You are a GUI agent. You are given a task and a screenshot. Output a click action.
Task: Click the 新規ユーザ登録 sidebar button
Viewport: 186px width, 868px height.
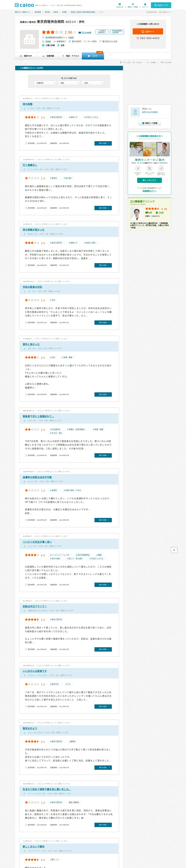pyautogui.click(x=149, y=123)
